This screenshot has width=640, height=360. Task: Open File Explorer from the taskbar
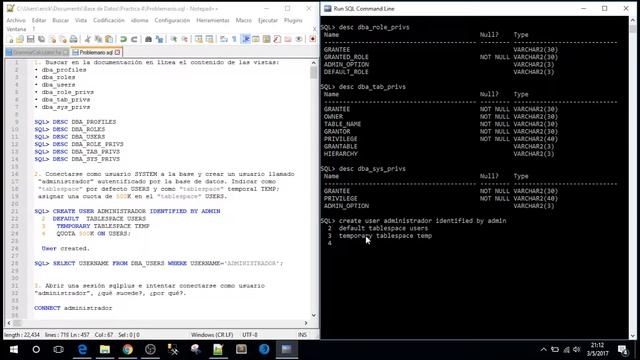(x=105, y=349)
